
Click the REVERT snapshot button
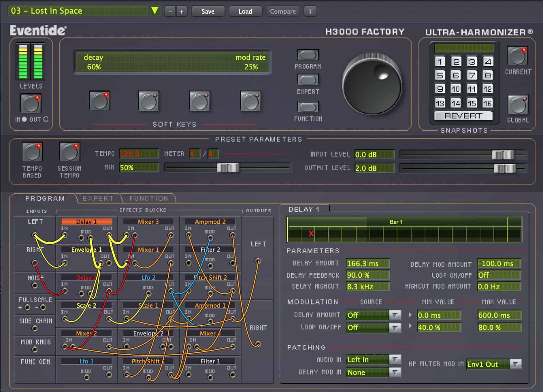click(x=463, y=116)
